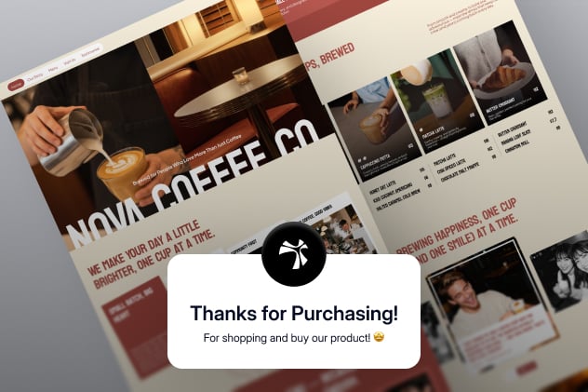
Task: Select the Visit Us nav link
Action: tap(70, 61)
